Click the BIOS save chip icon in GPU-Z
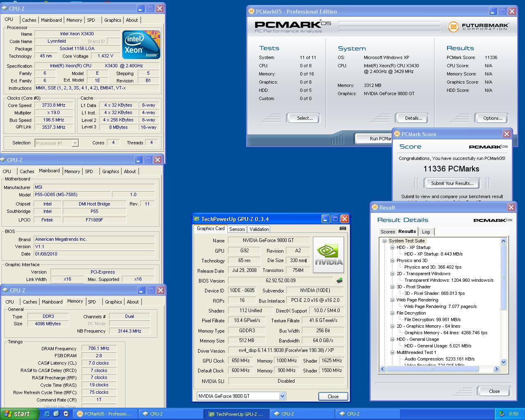 [x=339, y=281]
